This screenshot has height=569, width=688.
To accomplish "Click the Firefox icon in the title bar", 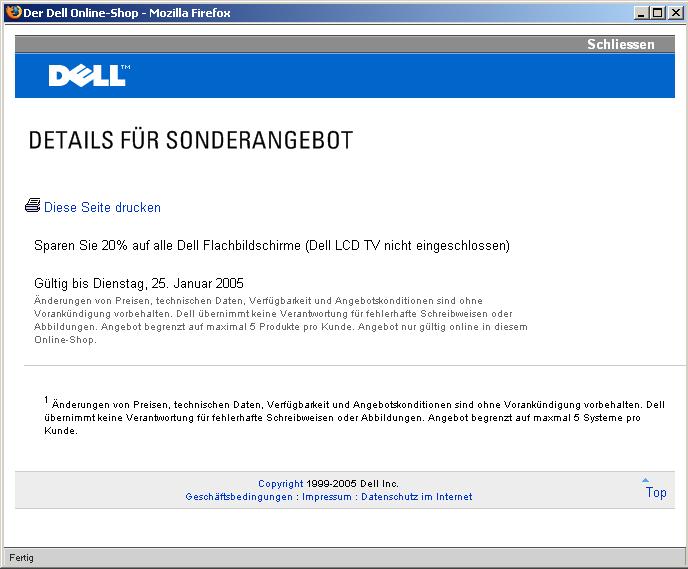I will point(12,11).
